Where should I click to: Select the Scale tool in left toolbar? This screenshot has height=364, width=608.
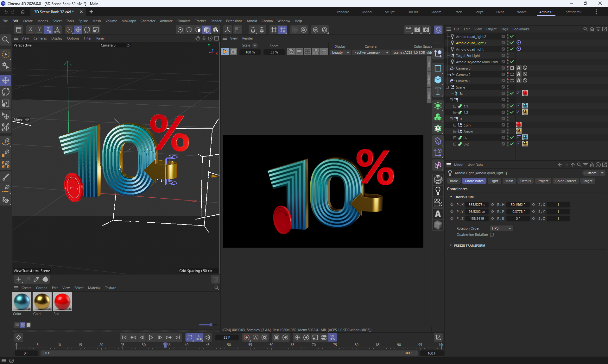6,103
